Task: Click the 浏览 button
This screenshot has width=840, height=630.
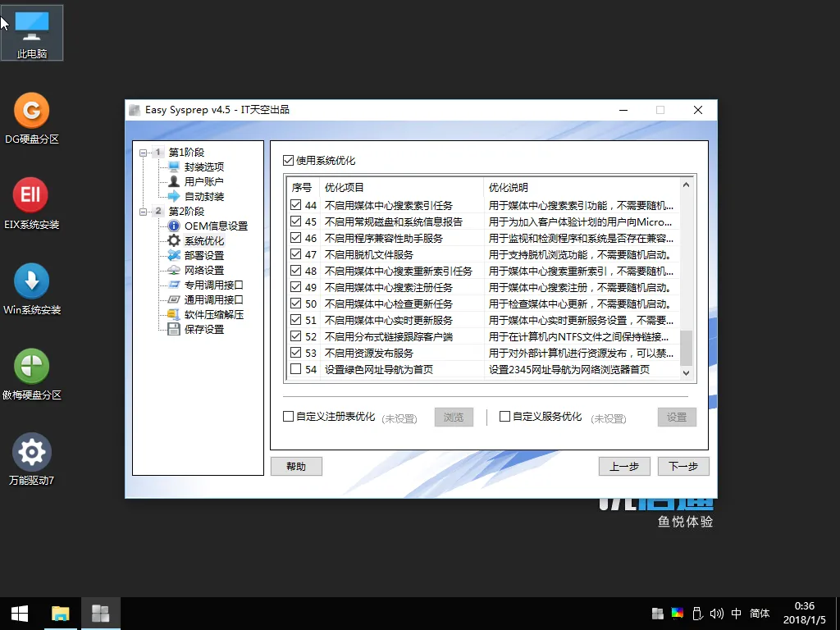Action: click(454, 417)
